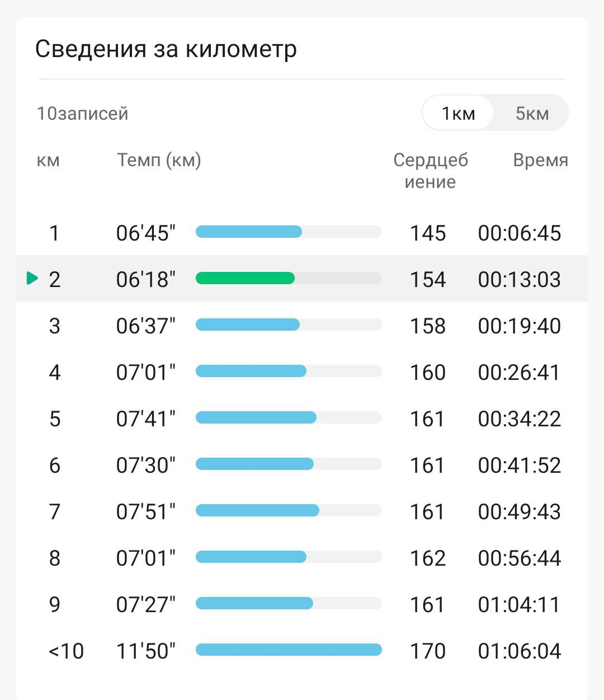The image size is (604, 700).
Task: Click the 07'41" pace on kilometer 5
Action: (x=146, y=419)
